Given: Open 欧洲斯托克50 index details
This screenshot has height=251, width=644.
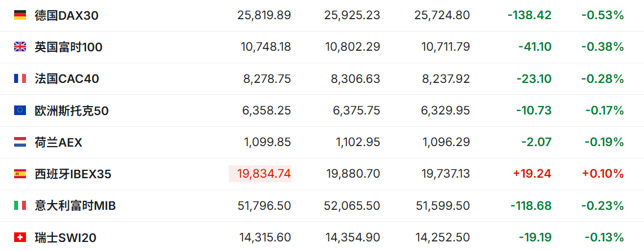Looking at the screenshot, I should click(72, 111).
